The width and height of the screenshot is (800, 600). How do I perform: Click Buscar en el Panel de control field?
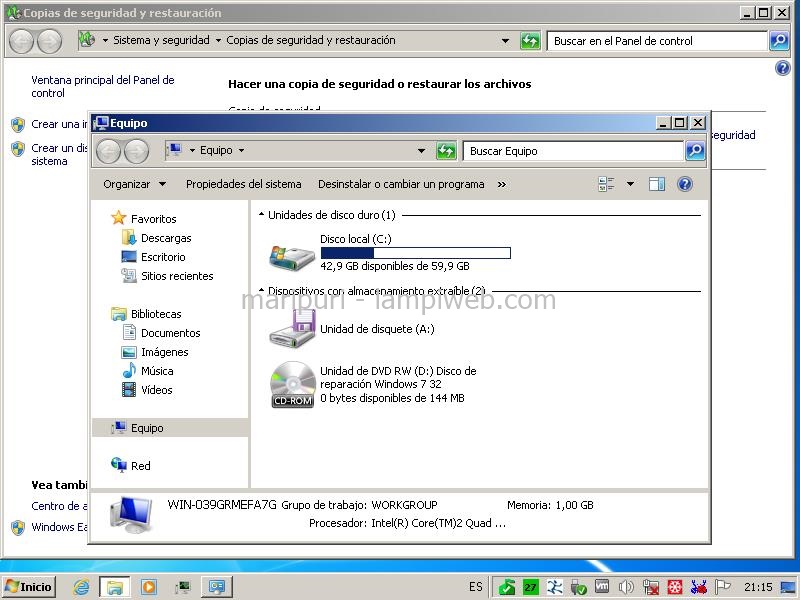tap(657, 41)
